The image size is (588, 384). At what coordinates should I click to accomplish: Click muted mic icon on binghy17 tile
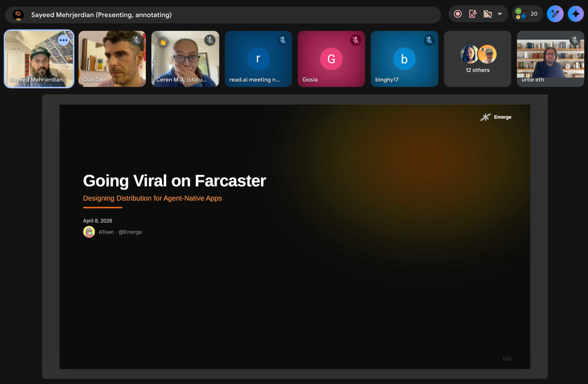[x=429, y=40]
